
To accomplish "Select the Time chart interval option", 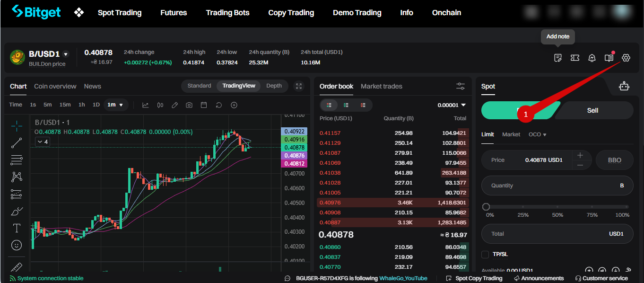I will (x=16, y=105).
